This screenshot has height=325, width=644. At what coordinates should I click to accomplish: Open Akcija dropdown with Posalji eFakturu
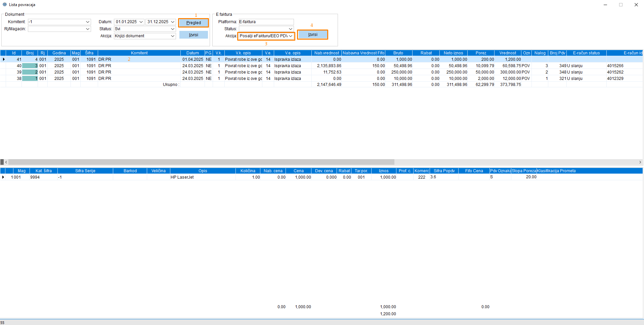[x=291, y=36]
